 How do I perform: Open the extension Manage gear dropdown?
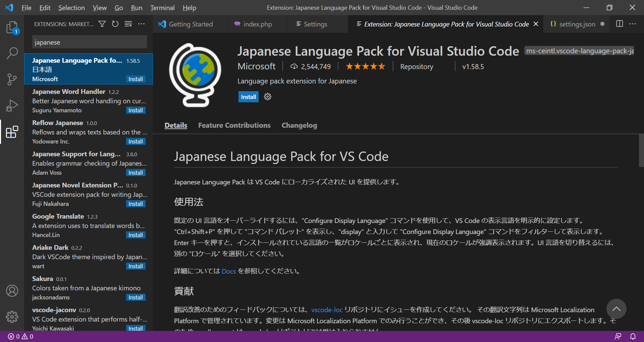click(x=267, y=97)
